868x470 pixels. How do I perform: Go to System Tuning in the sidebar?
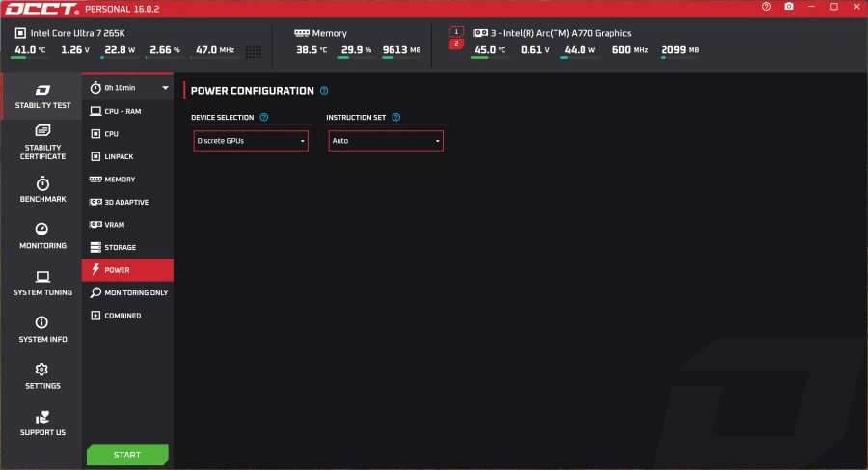pos(42,284)
